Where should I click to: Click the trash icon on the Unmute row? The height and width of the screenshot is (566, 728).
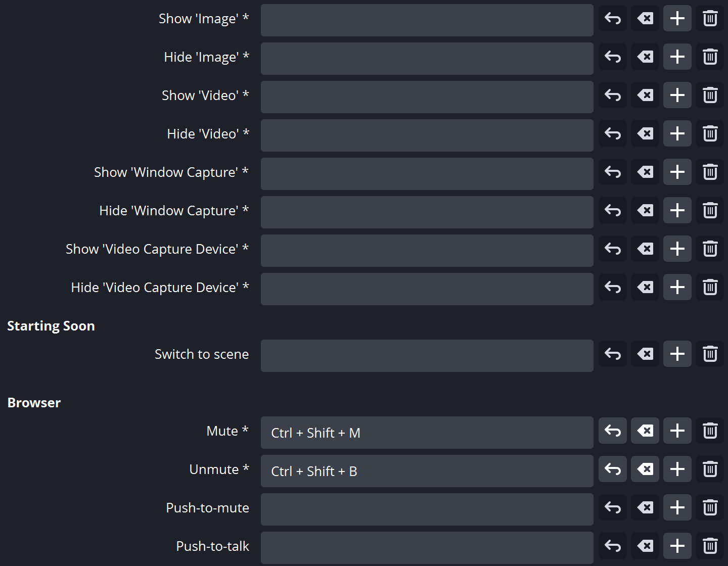pyautogui.click(x=710, y=469)
